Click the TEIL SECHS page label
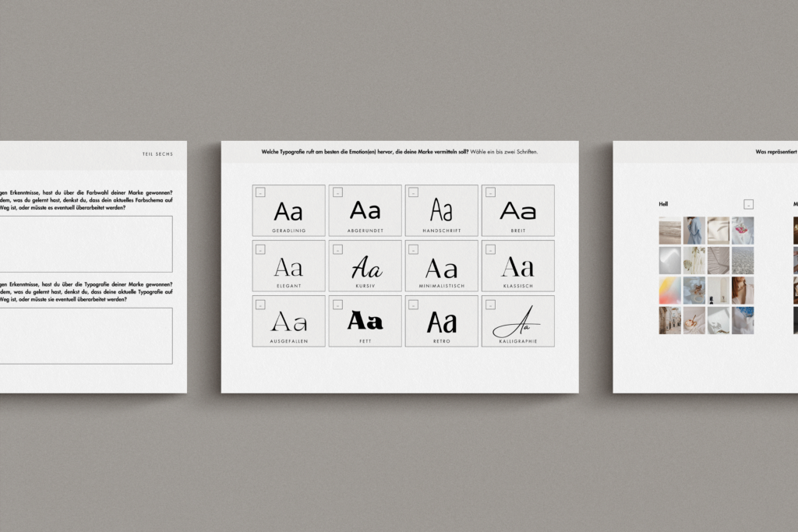 coord(157,153)
